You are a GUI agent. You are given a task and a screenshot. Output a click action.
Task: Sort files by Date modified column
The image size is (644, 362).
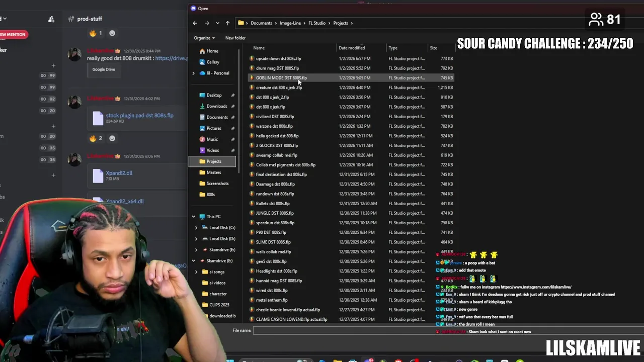352,48
